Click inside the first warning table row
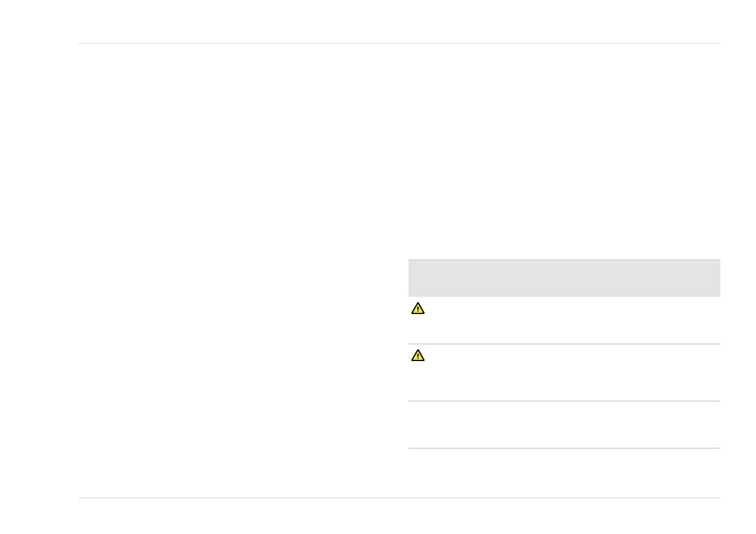Viewport: 756px width, 534px height. click(564, 320)
